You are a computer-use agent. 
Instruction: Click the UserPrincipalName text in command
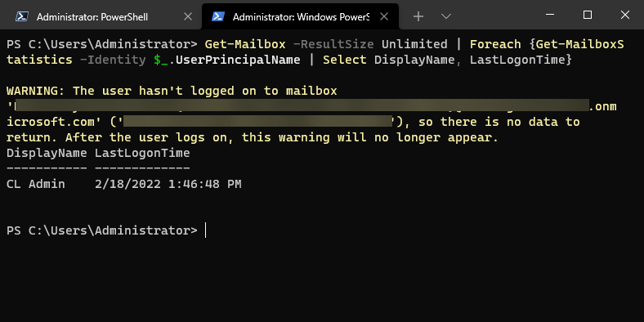click(x=238, y=60)
